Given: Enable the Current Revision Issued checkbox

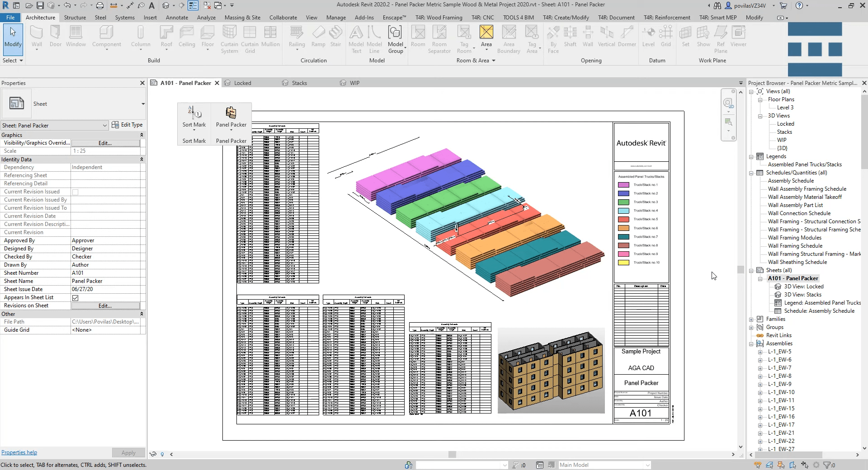Looking at the screenshot, I should [75, 192].
